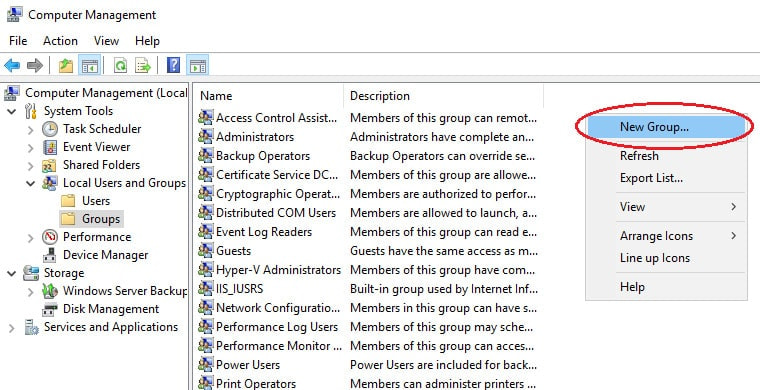
Task: Click the Windows Server Backup icon
Action: 49,291
